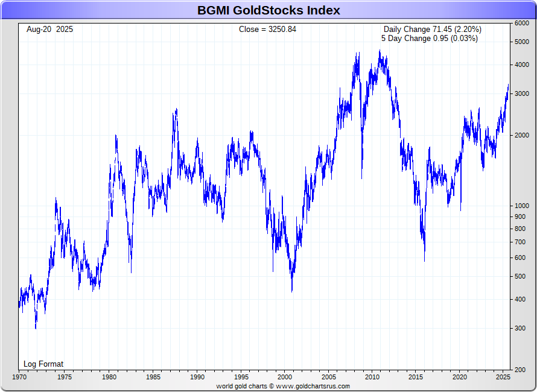This screenshot has height=392, width=537.
Task: Click the 500 y-axis value
Action: click(x=520, y=276)
